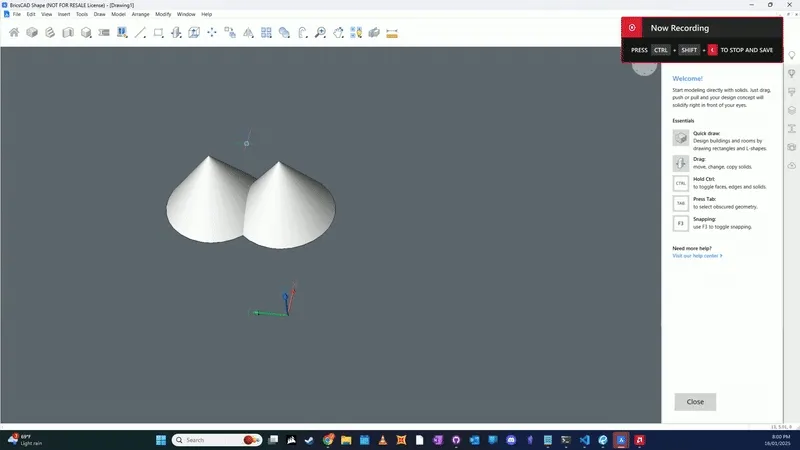Select the measure ruler tool

pyautogui.click(x=392, y=33)
